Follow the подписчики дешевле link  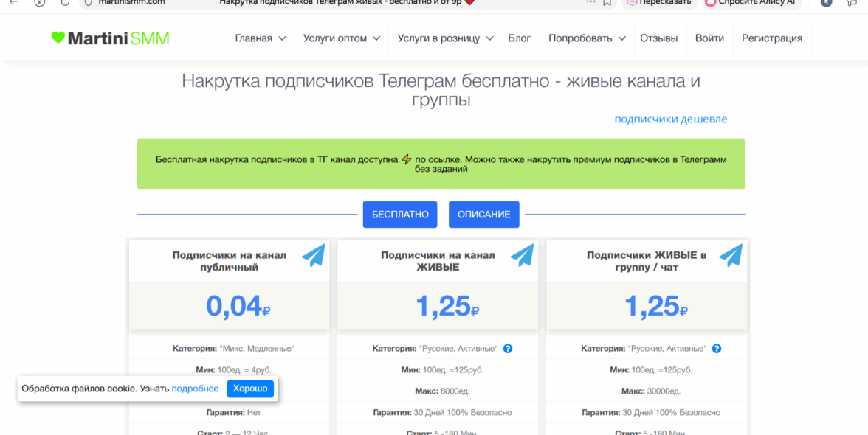pos(670,119)
